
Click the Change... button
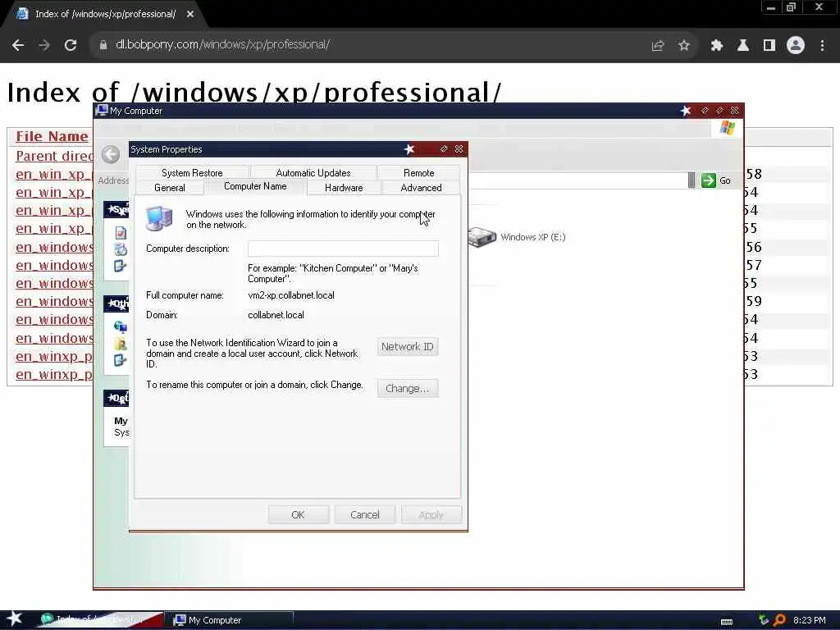click(407, 388)
